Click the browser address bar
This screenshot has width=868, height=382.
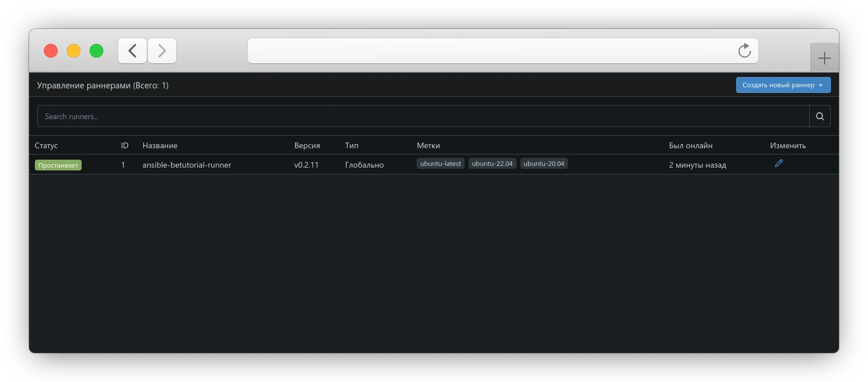[491, 51]
